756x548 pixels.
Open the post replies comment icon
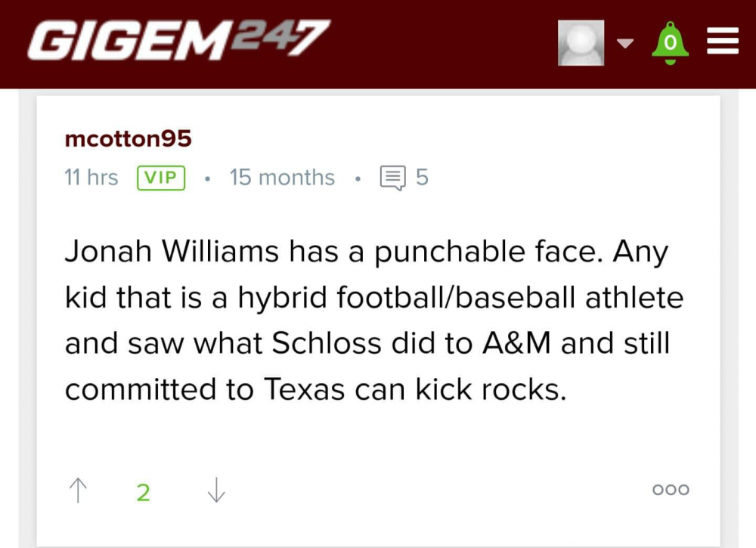coord(392,178)
